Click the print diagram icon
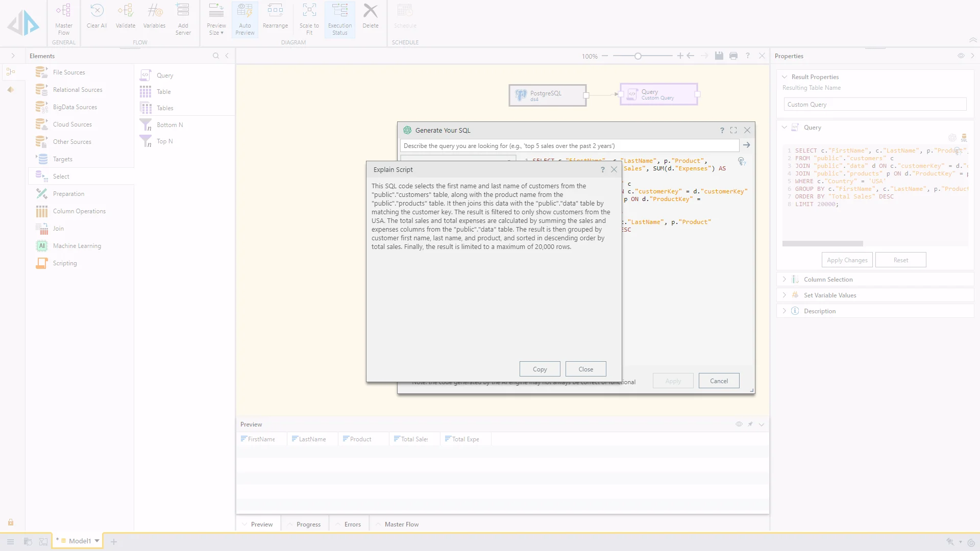This screenshot has height=551, width=980. click(733, 56)
